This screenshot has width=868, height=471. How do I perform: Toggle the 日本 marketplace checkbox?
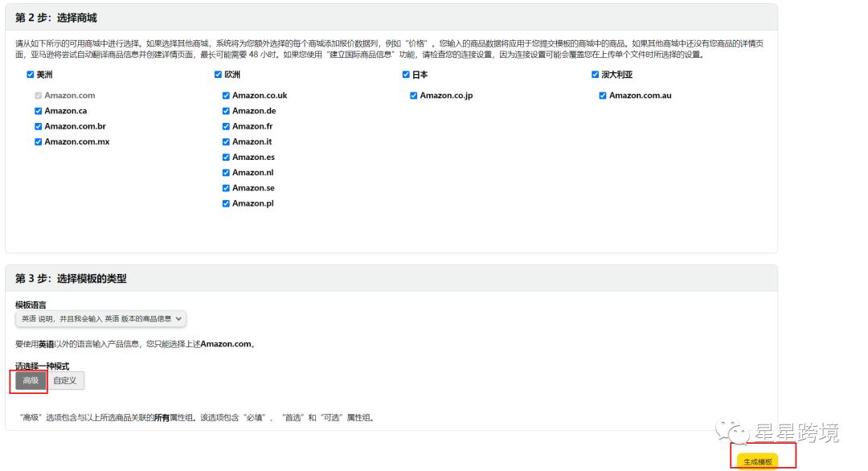(406, 75)
